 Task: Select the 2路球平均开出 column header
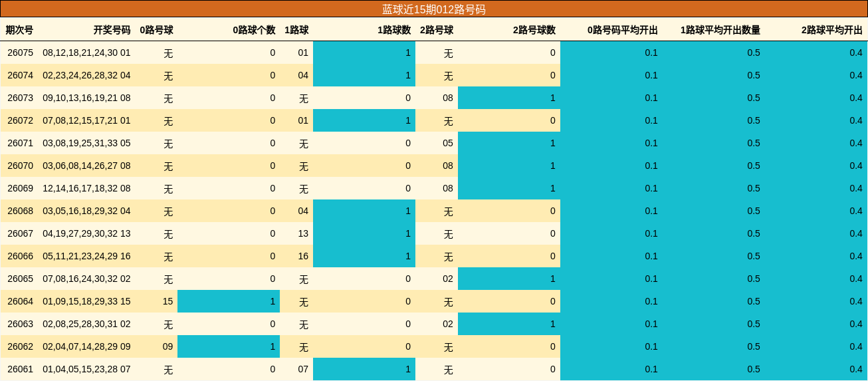[x=832, y=30]
